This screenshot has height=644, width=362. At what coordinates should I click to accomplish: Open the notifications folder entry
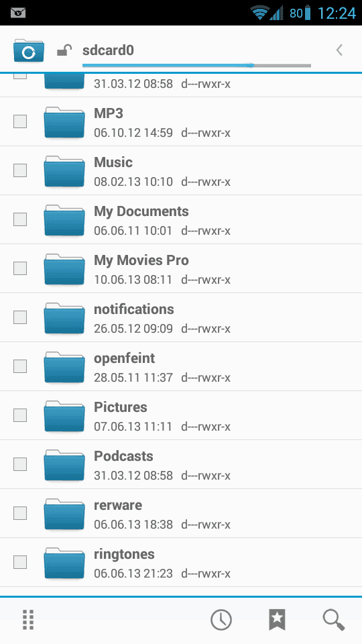(x=181, y=317)
